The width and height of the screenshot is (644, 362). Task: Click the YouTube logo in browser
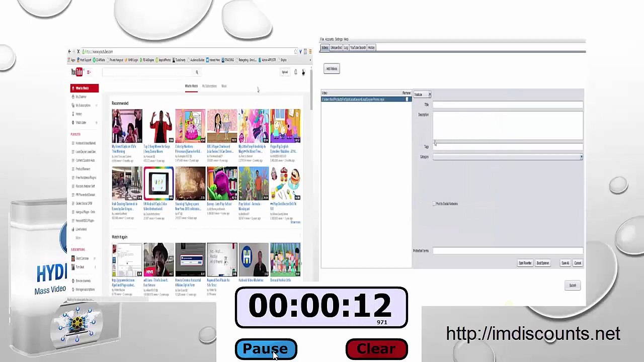tap(76, 72)
